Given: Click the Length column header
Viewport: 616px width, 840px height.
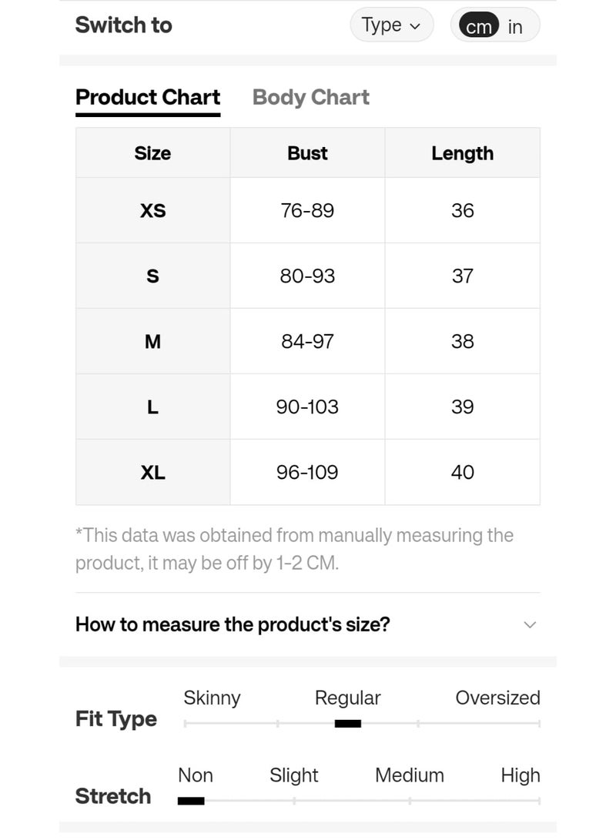Looking at the screenshot, I should [462, 153].
